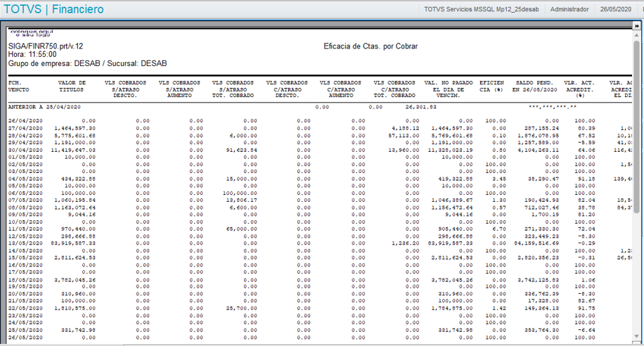
Task: Click the 18/05/2020 date cell
Action: [25, 281]
